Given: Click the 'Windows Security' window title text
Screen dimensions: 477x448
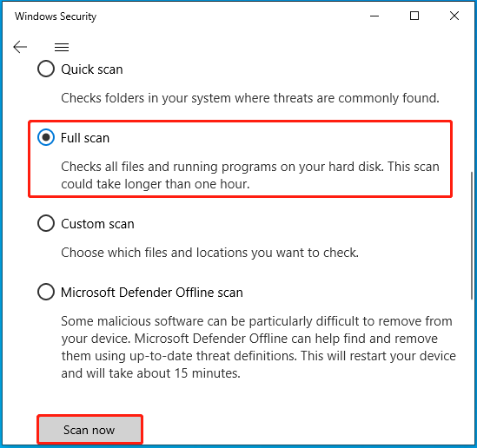Looking at the screenshot, I should tap(56, 16).
